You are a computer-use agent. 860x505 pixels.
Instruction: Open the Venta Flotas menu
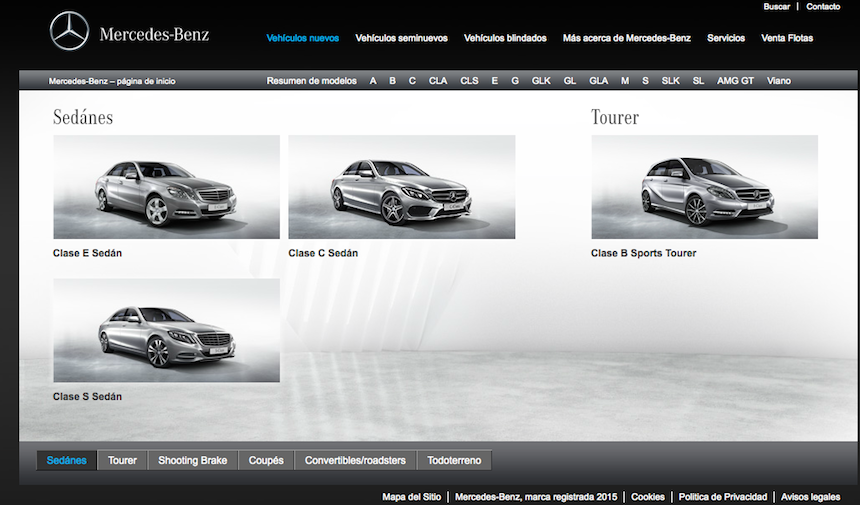[x=787, y=38]
